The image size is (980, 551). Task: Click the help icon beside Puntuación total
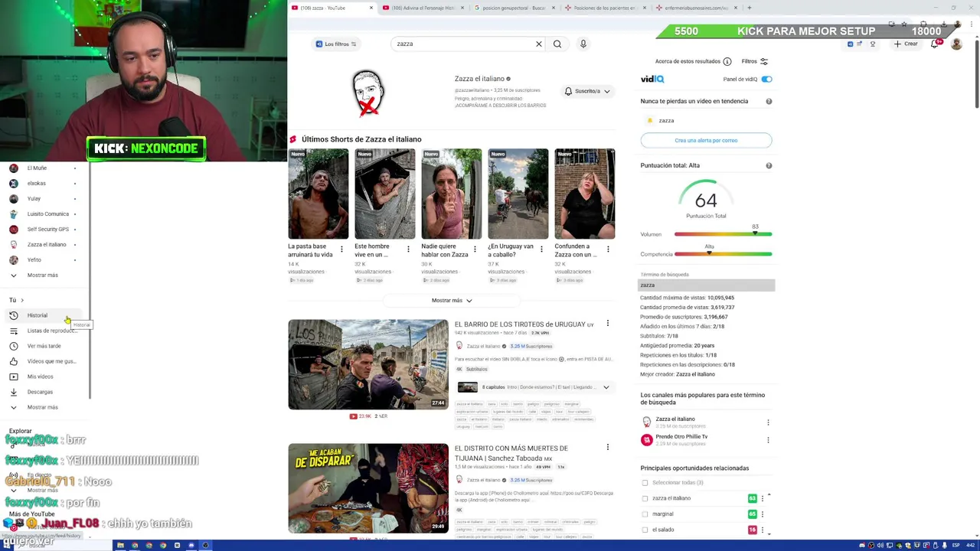tap(769, 165)
